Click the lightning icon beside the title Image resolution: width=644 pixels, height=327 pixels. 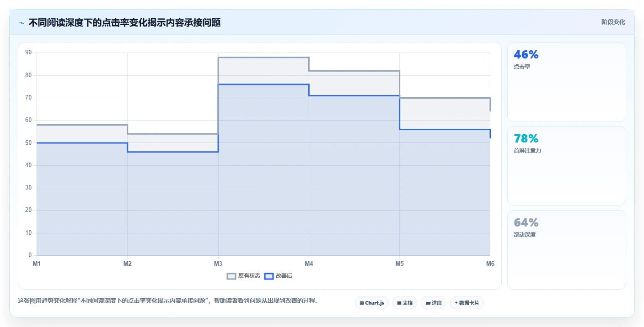[x=21, y=23]
